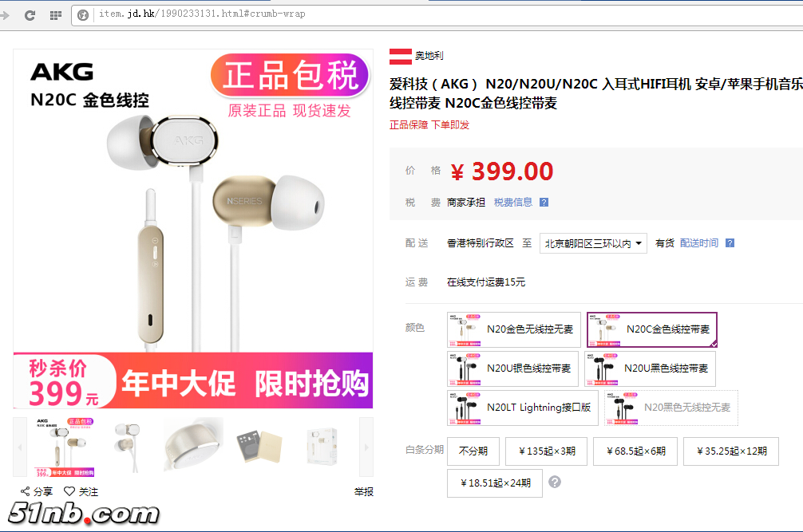Click the installment help question icon
Screen dimensions: 803x532
pyautogui.click(x=555, y=482)
